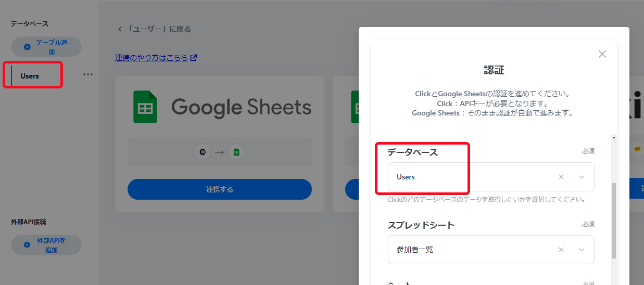
Task: Click the Click app icon in integration flow
Action: pos(202,152)
